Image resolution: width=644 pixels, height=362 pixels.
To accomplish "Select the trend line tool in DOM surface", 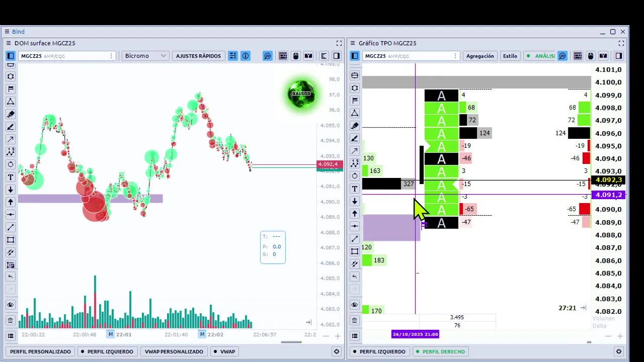I will (10, 227).
